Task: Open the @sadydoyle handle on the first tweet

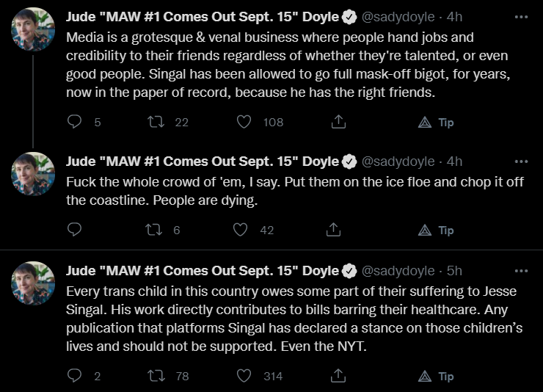Action: [x=398, y=16]
